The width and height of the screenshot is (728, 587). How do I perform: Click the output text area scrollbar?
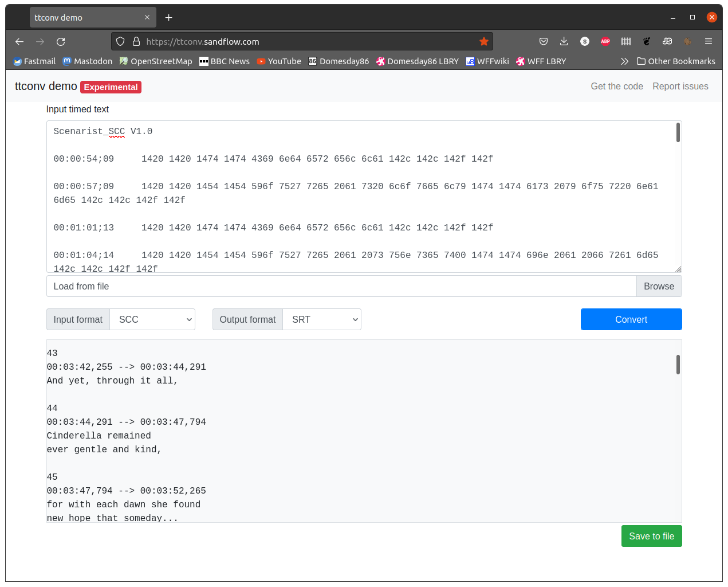[678, 365]
